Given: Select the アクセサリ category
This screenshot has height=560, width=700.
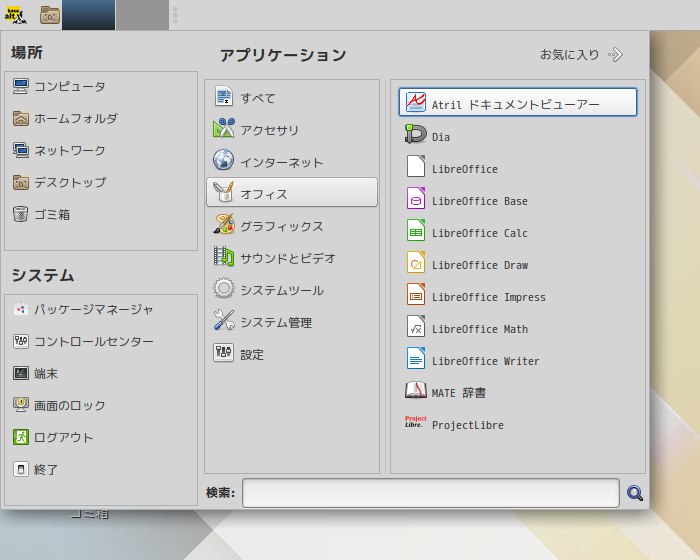Looking at the screenshot, I should tap(292, 129).
